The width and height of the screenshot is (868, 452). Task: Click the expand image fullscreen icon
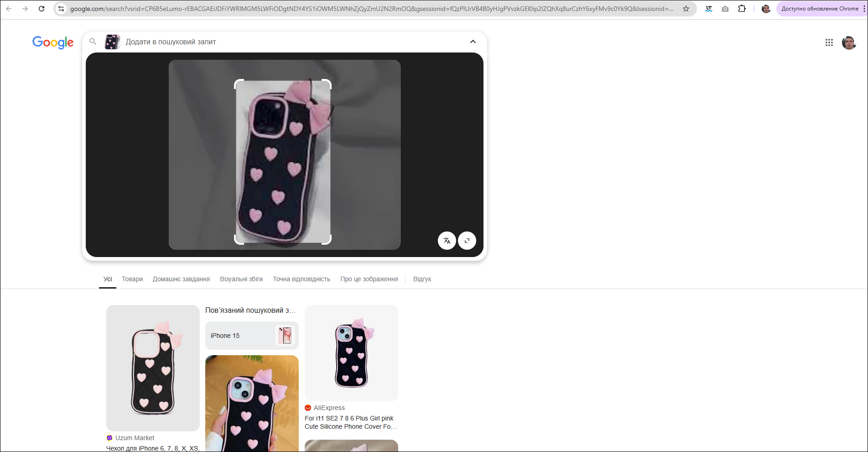pyautogui.click(x=467, y=241)
